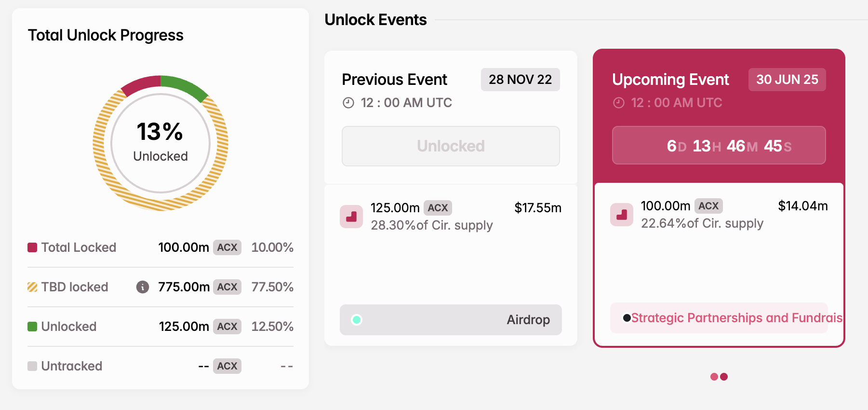This screenshot has width=868, height=410.
Task: Click bar chart icon beside 100.00m ACX
Action: [621, 215]
